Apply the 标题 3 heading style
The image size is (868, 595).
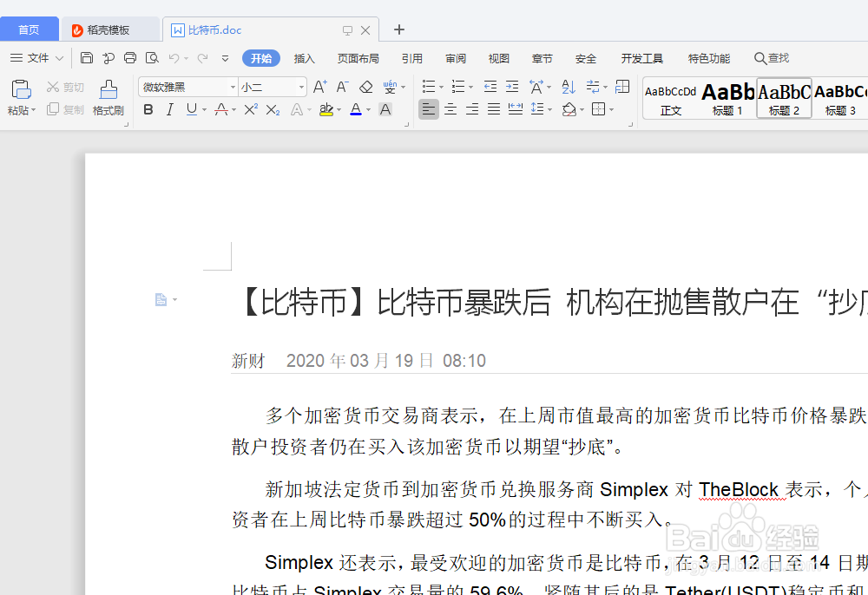tap(840, 99)
